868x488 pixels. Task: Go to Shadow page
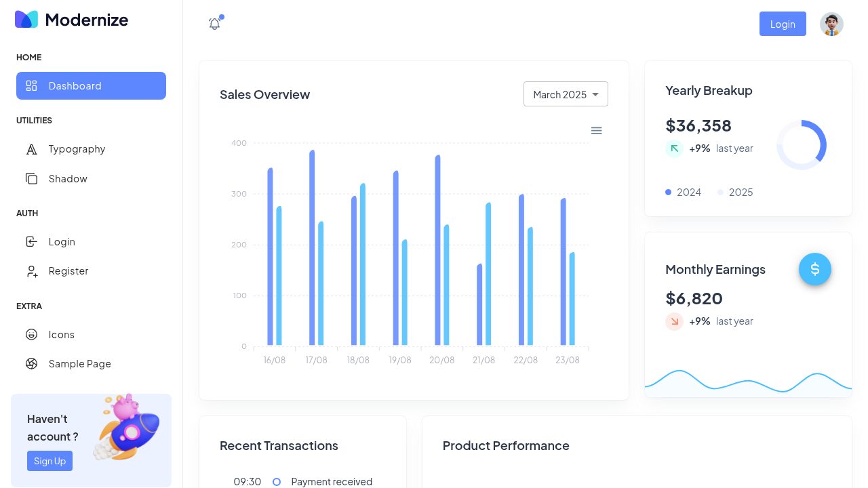pyautogui.click(x=91, y=179)
